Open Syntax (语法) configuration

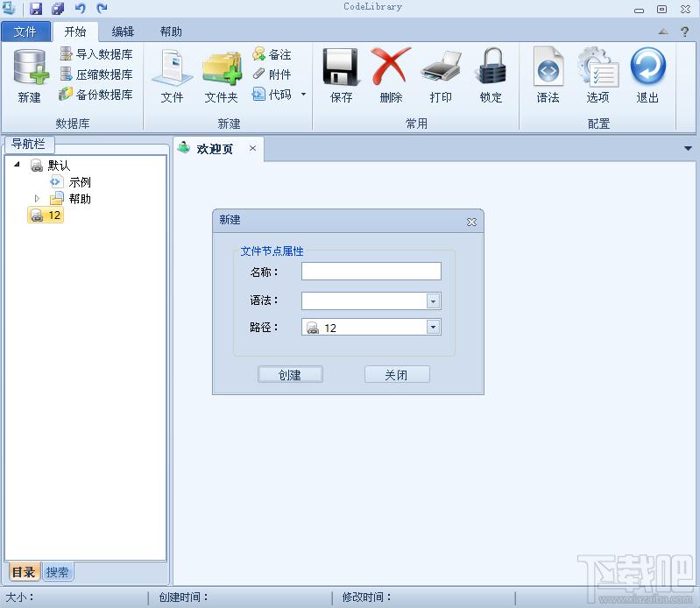tap(548, 76)
